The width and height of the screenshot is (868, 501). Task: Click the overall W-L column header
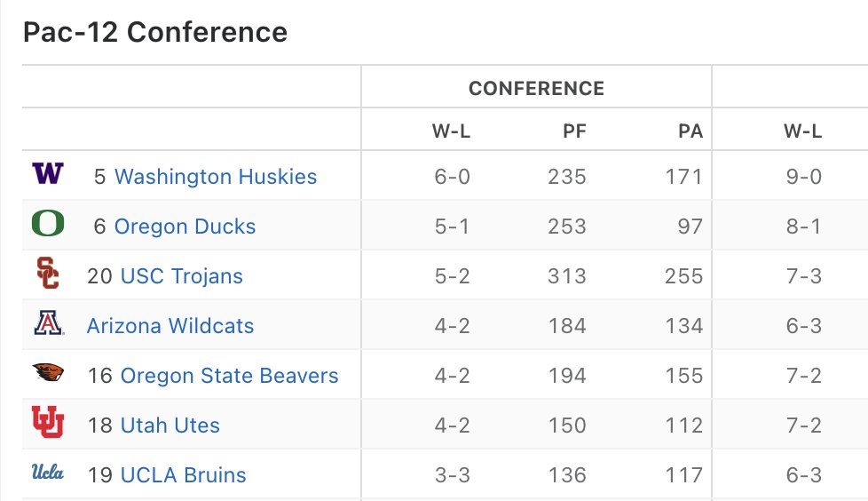tap(802, 131)
